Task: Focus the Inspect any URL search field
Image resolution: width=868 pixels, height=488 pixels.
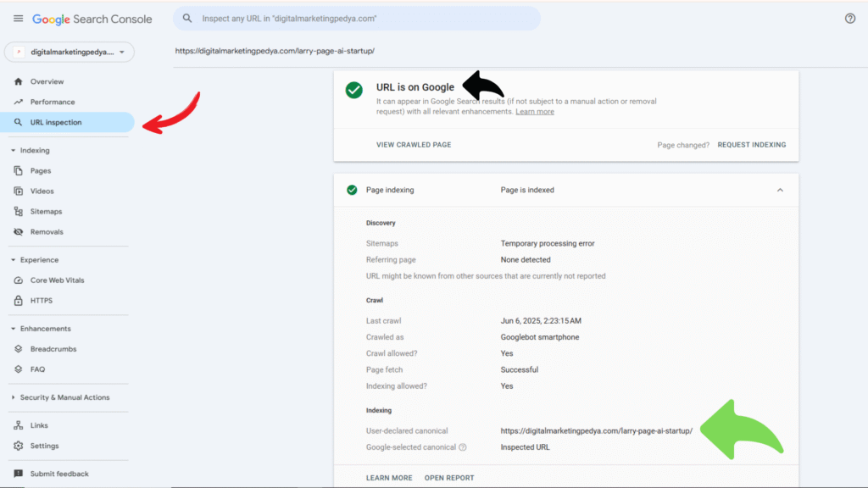Action: coord(357,19)
